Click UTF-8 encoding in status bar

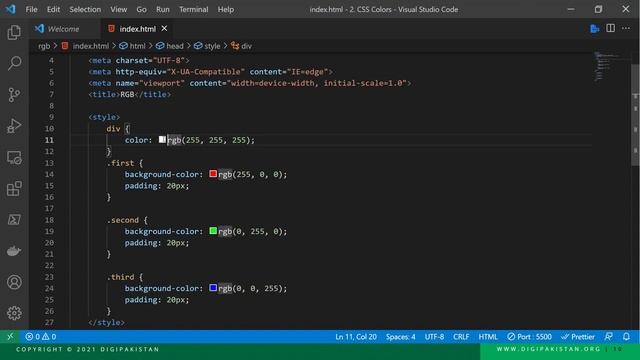coord(434,337)
